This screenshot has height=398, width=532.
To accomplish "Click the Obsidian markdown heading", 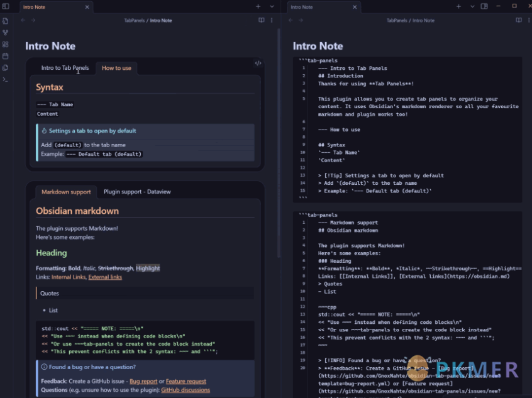I will click(x=77, y=211).
